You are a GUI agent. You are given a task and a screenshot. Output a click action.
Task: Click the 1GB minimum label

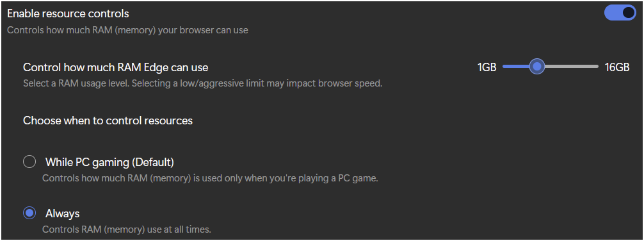tap(487, 67)
